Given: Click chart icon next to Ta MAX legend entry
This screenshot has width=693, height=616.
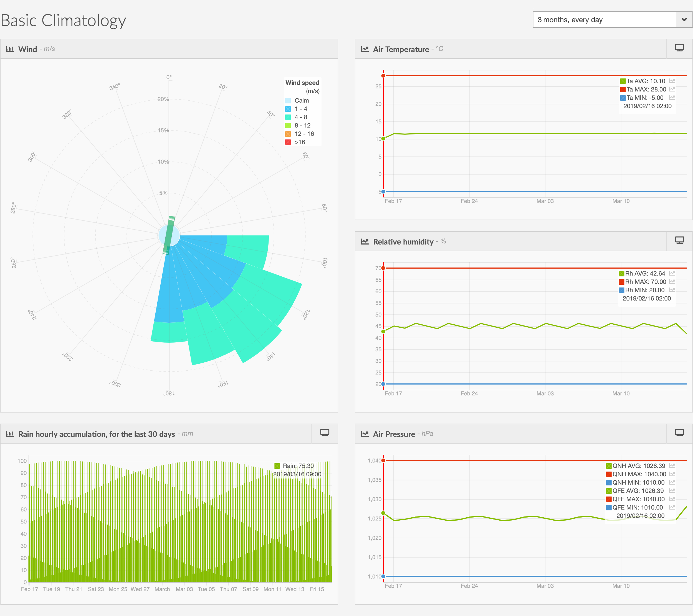Looking at the screenshot, I should tap(672, 89).
